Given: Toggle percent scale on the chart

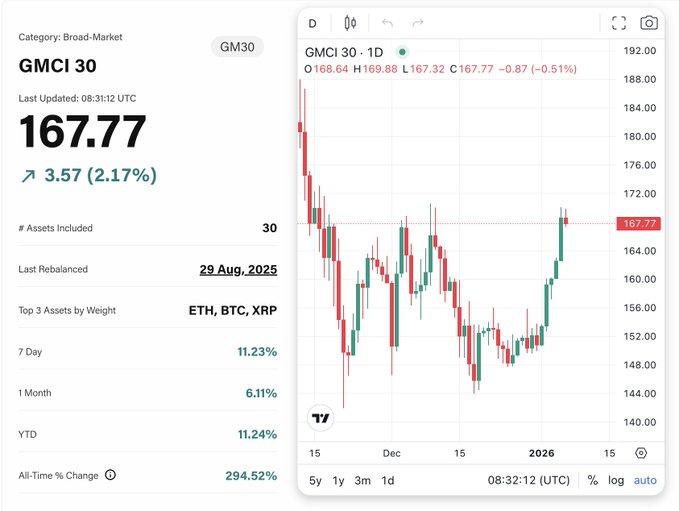Looking at the screenshot, I should click(x=593, y=480).
